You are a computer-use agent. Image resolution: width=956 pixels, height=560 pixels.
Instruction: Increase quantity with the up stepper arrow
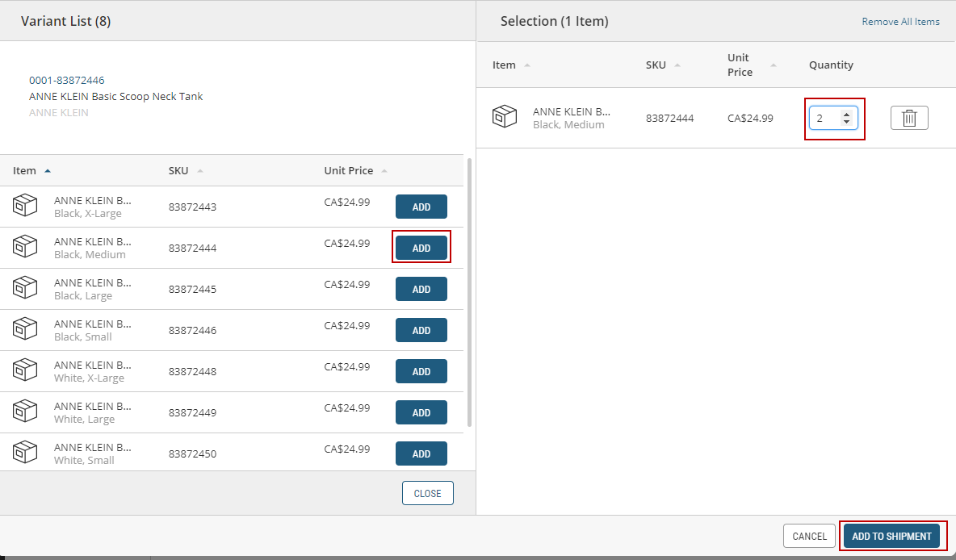coord(846,115)
